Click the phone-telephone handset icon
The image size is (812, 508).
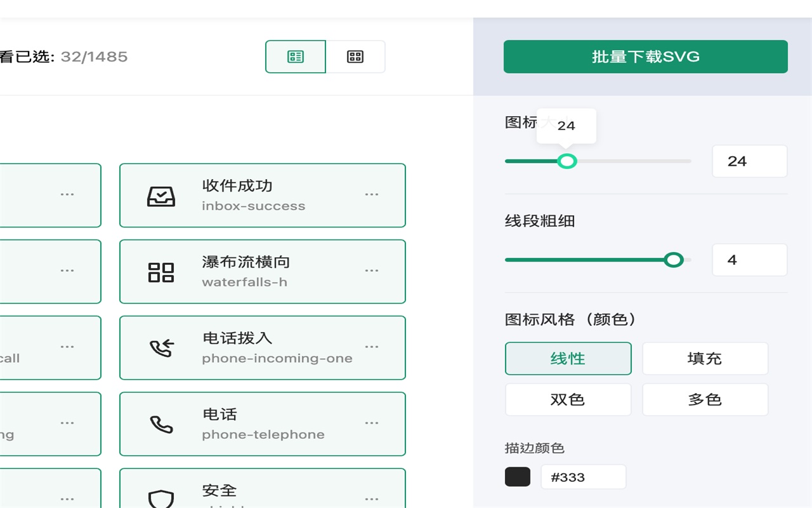pos(161,424)
